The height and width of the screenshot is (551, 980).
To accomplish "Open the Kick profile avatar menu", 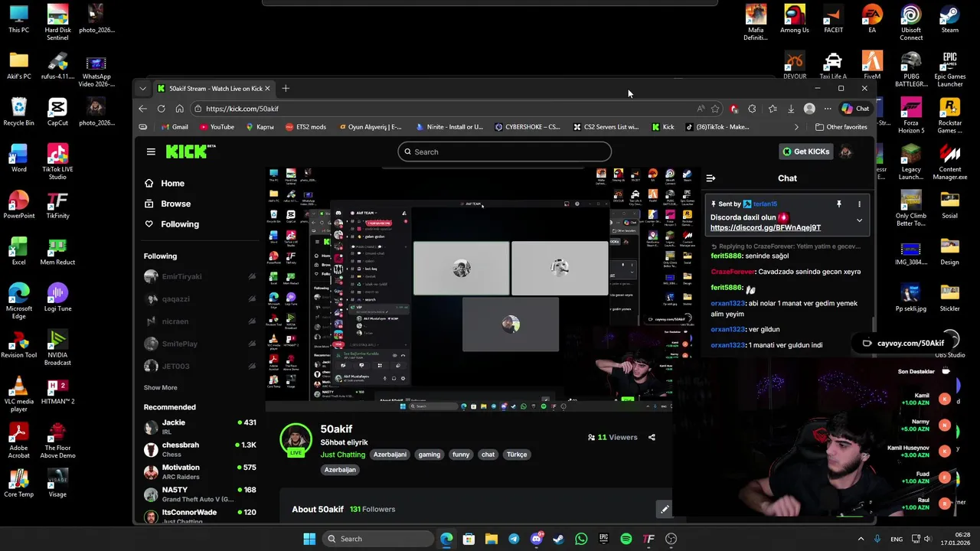I will [846, 152].
